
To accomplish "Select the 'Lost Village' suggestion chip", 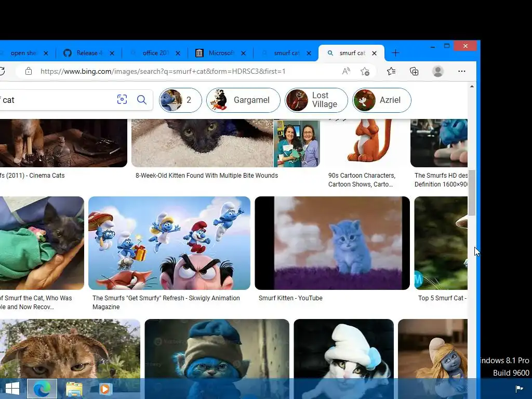I will (316, 100).
